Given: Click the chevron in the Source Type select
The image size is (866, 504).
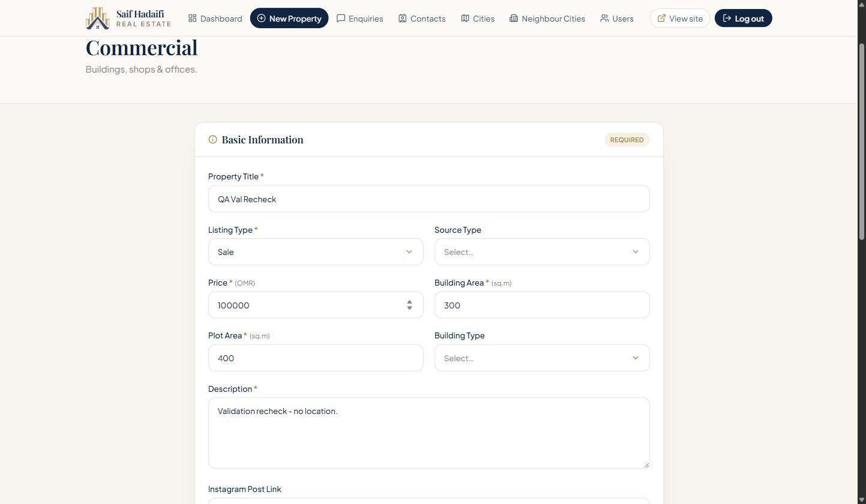Looking at the screenshot, I should point(636,251).
